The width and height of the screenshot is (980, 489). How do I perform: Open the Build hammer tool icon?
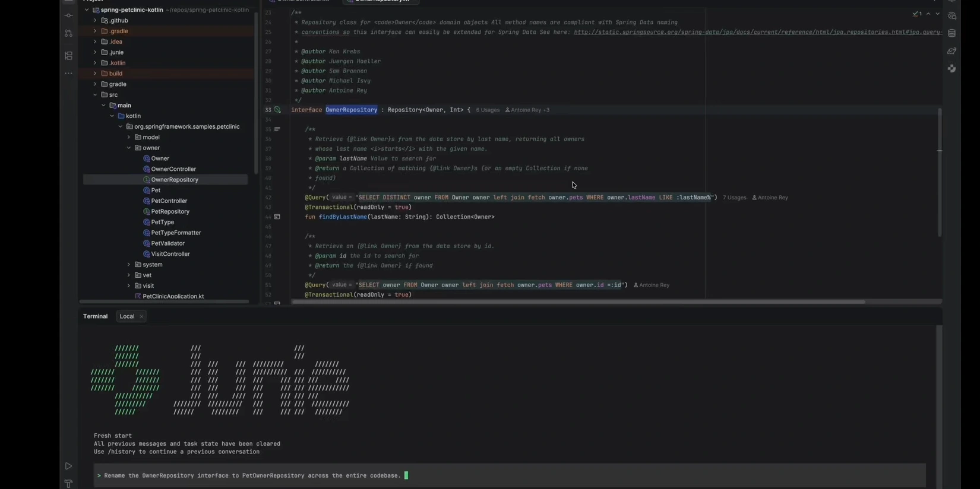point(68,484)
